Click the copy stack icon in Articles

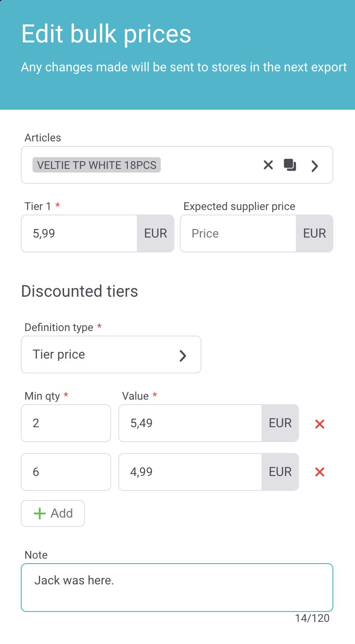tap(290, 165)
